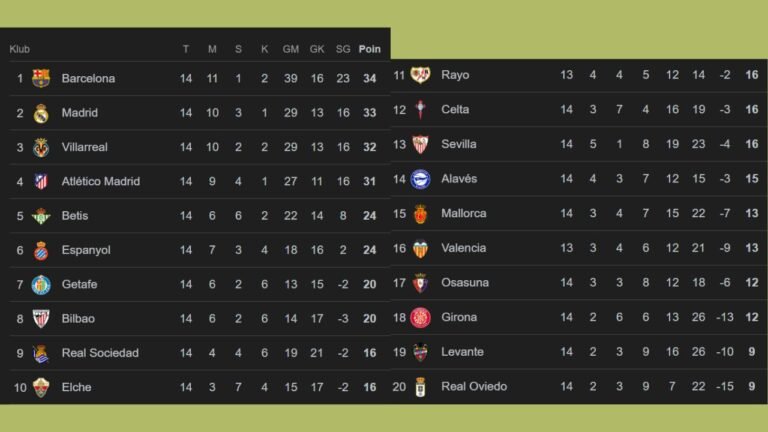Viewport: 768px width, 432px height.
Task: Open the Real Sociedad team link
Action: pos(100,353)
